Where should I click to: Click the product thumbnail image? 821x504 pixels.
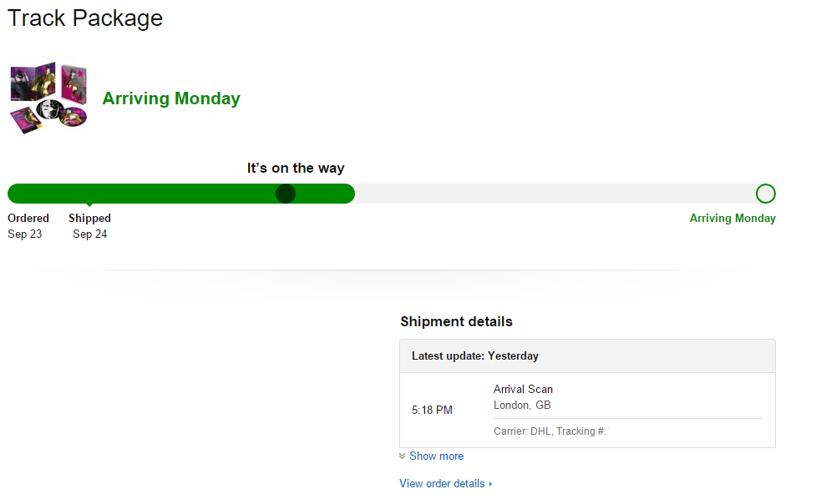(48, 98)
